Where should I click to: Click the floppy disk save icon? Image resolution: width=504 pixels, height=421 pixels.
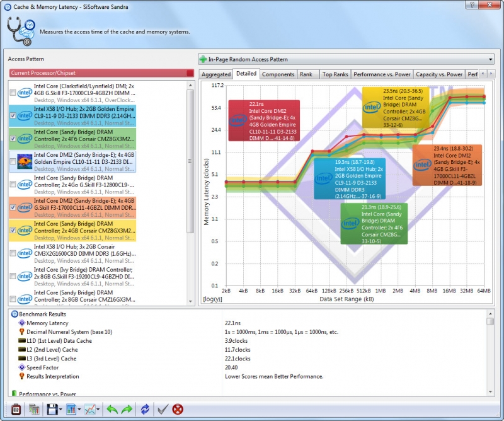52,409
